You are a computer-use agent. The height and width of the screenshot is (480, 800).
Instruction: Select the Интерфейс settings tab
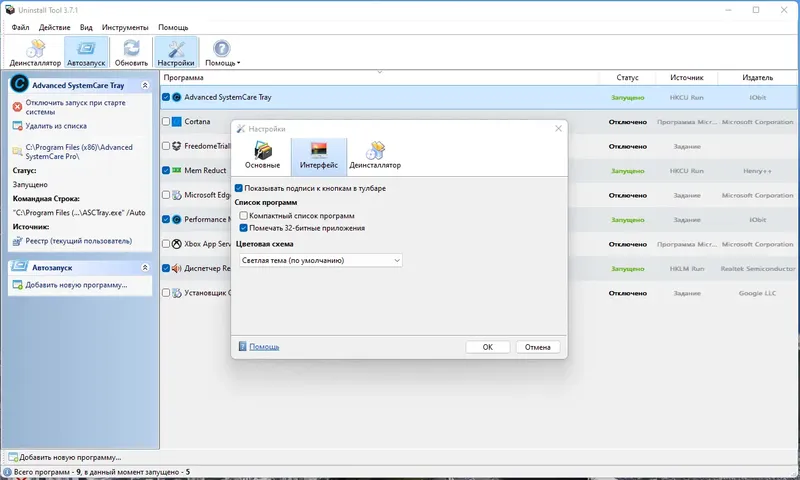[318, 156]
